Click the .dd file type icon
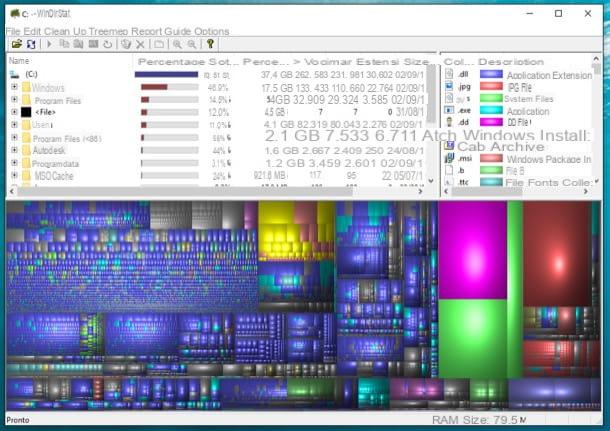The height and width of the screenshot is (431, 610). (x=449, y=122)
